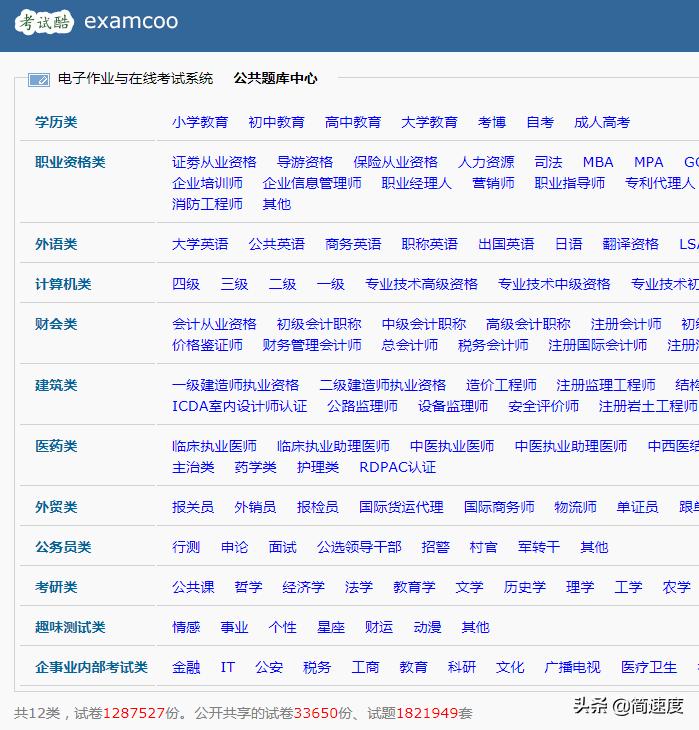The height and width of the screenshot is (730, 699).
Task: Open the 职业资格类 category
Action: click(x=70, y=162)
